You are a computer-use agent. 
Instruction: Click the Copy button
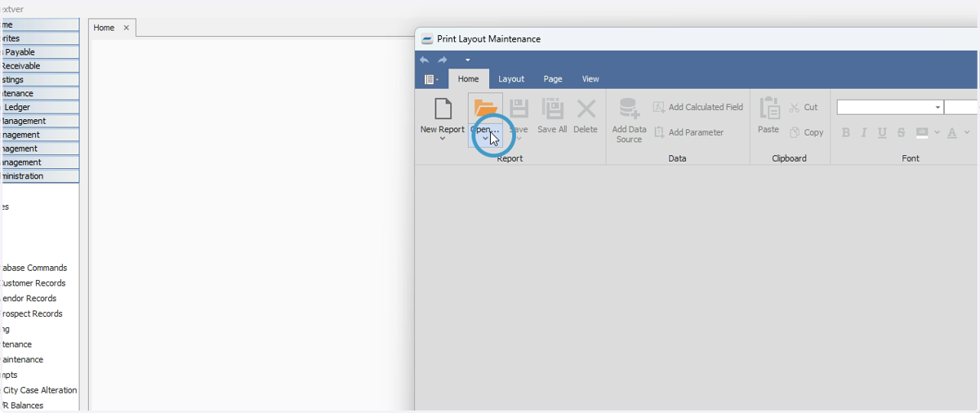click(806, 132)
